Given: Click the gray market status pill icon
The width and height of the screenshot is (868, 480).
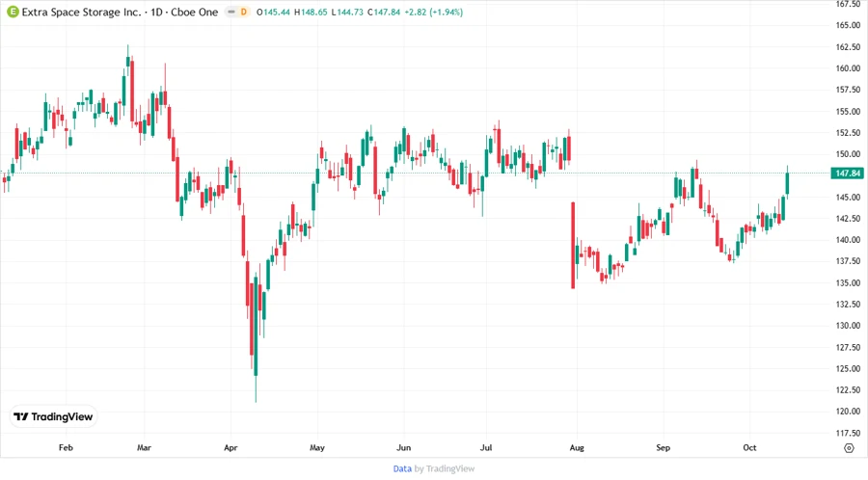Looking at the screenshot, I should point(231,12).
